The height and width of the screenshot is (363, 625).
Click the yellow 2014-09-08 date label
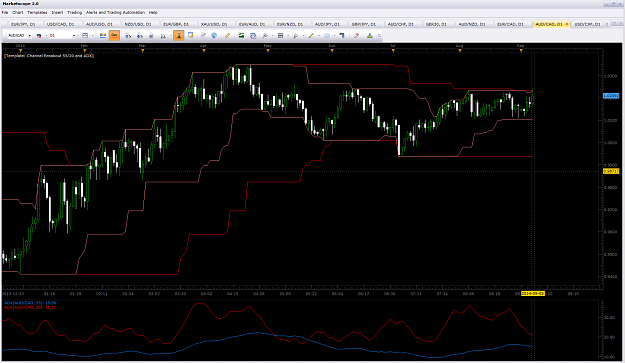pos(533,293)
